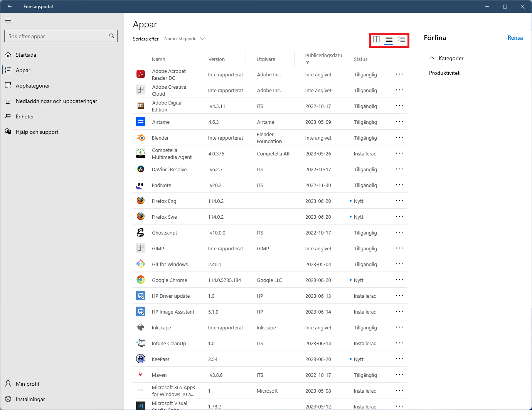Open more options for GIMP row
532x410 pixels.
click(x=399, y=248)
